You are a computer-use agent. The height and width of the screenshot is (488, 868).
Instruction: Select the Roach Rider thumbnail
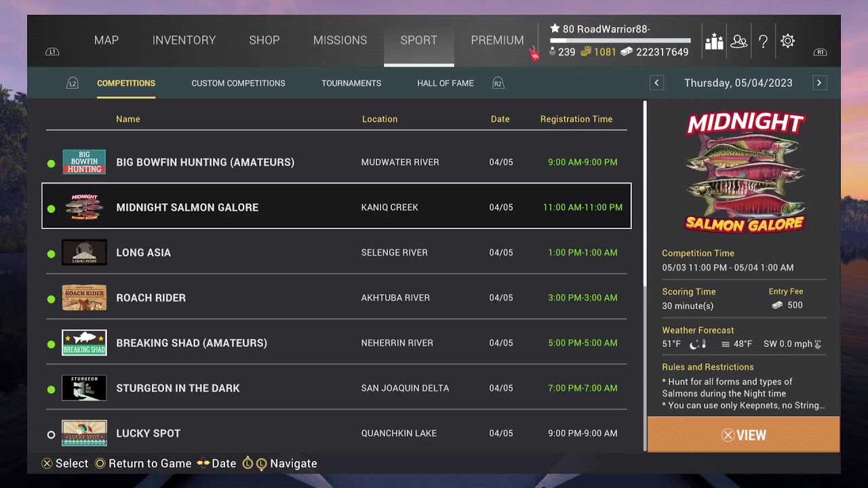pyautogui.click(x=84, y=298)
